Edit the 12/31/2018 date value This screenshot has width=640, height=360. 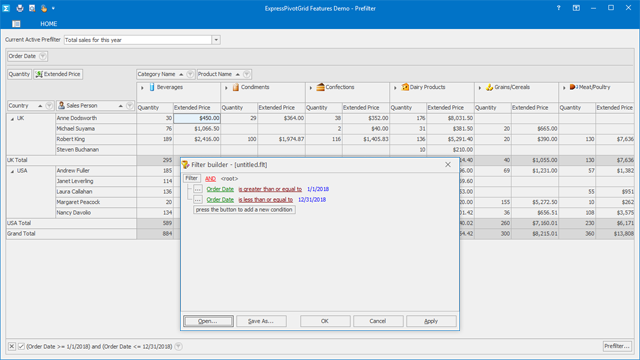click(x=312, y=200)
